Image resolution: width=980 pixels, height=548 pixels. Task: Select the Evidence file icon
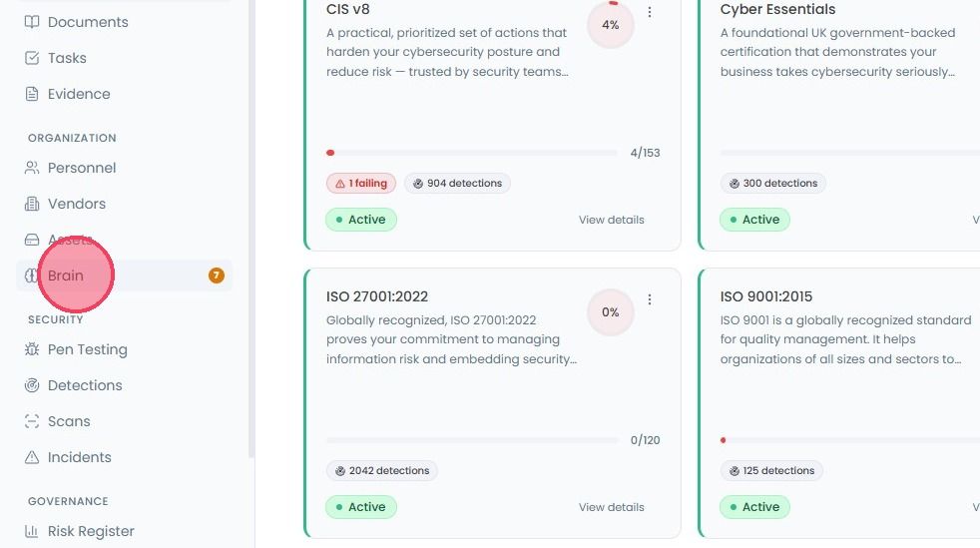click(31, 94)
